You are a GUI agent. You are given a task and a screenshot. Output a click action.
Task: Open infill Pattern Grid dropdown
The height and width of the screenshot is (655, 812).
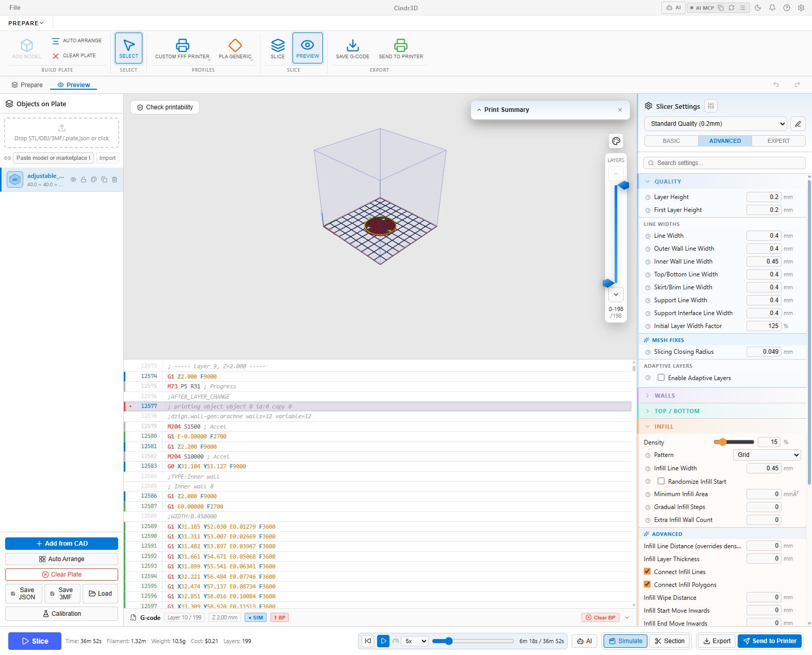coord(767,455)
